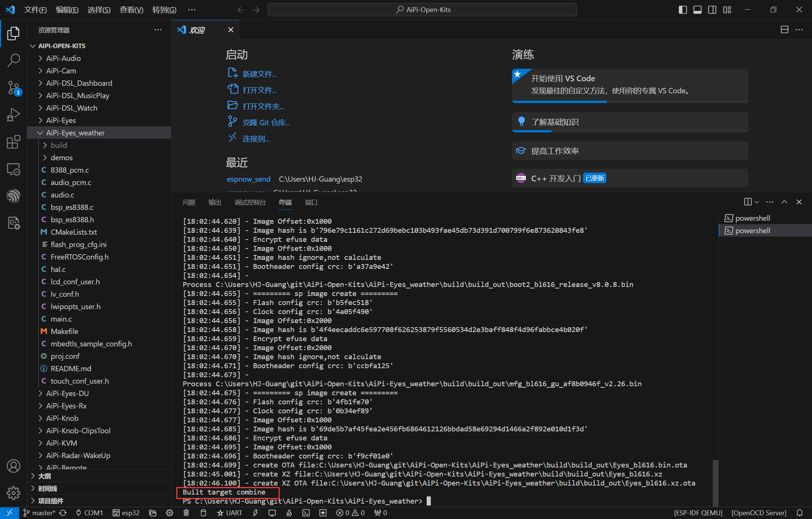Open the Remote Explorer view
The width and height of the screenshot is (812, 519).
[14, 169]
